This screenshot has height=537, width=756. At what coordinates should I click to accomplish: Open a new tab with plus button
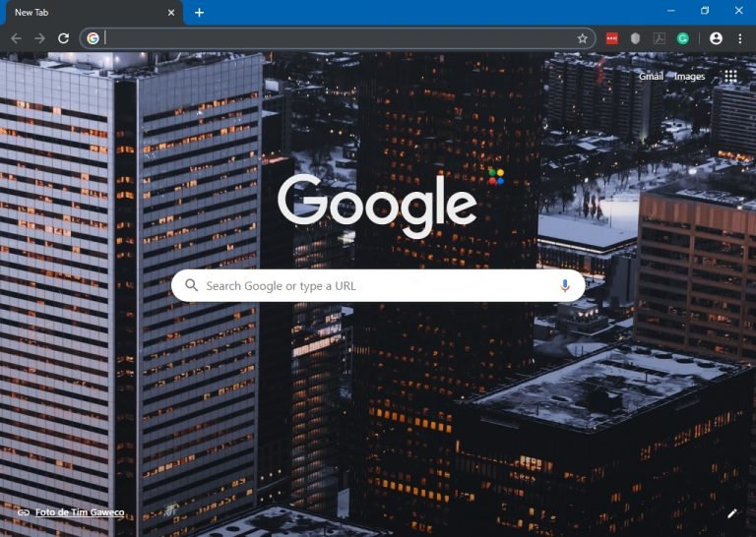pyautogui.click(x=199, y=13)
